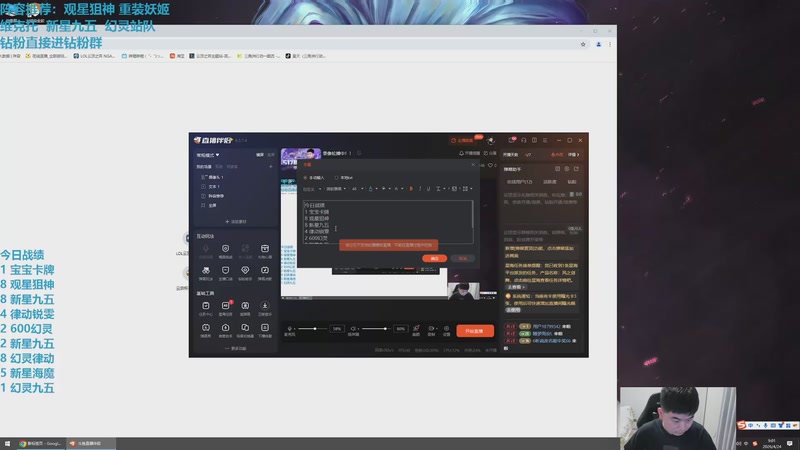Open the 设置 gear icon near 开始直播
Image resolution: width=800 pixels, height=450 pixels.
(446, 329)
